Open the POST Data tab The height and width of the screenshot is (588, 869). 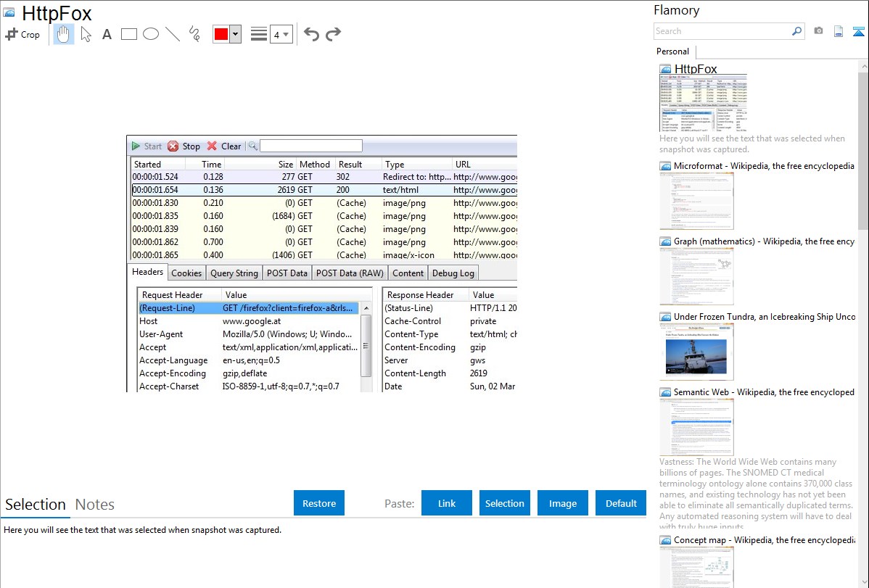pos(287,273)
